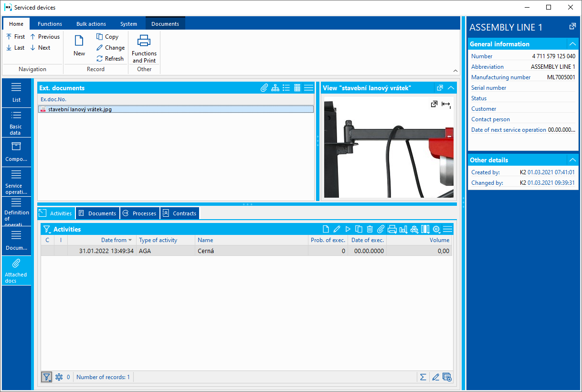
Task: Open cubes dropdown in Activities toolbar
Action: [414, 229]
